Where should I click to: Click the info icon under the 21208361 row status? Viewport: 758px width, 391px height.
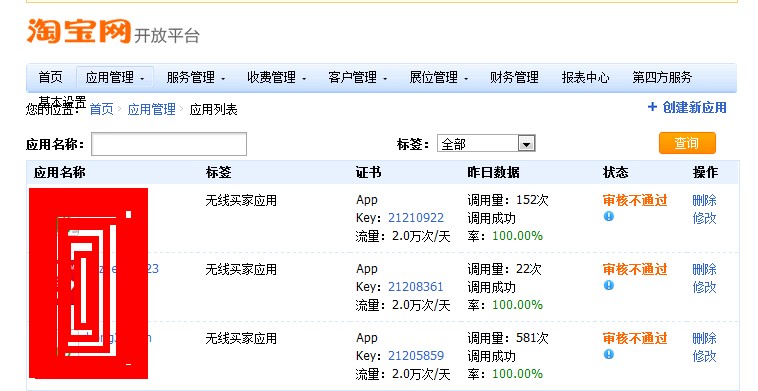click(x=609, y=285)
